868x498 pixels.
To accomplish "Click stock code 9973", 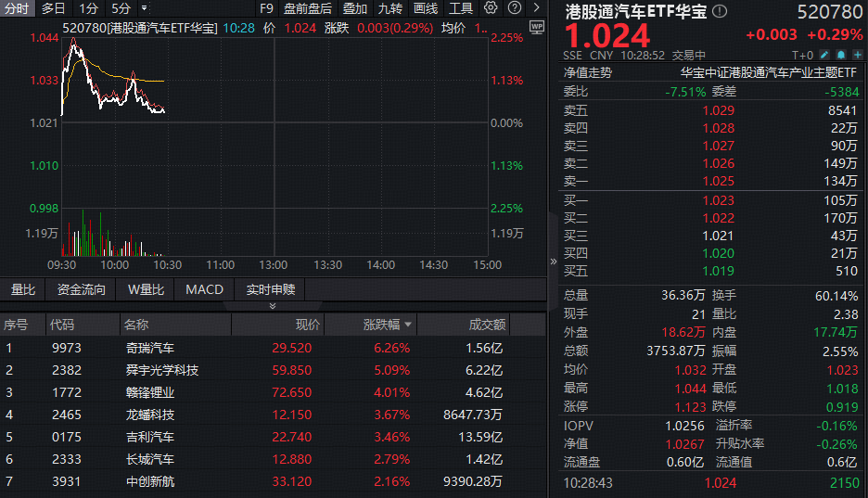I will [x=67, y=348].
